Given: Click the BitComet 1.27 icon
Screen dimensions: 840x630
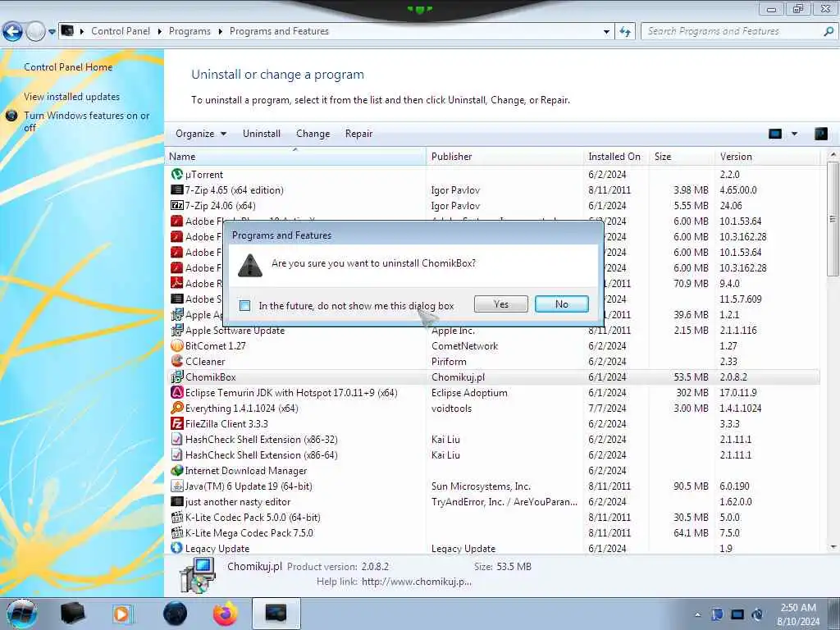Looking at the screenshot, I should tap(177, 345).
